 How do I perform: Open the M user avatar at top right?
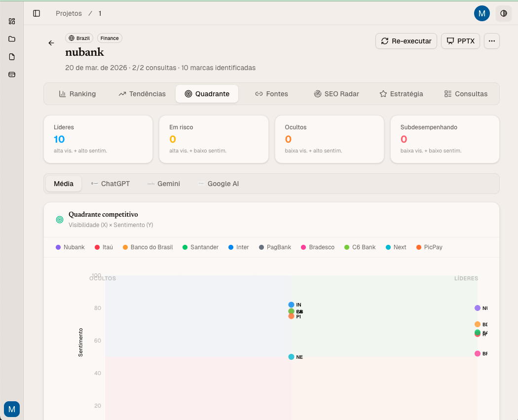pyautogui.click(x=481, y=13)
